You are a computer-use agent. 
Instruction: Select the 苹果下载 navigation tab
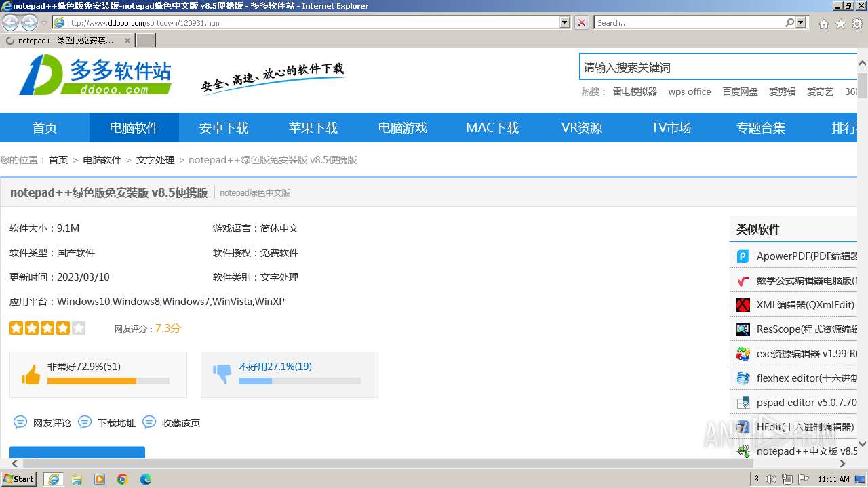313,127
